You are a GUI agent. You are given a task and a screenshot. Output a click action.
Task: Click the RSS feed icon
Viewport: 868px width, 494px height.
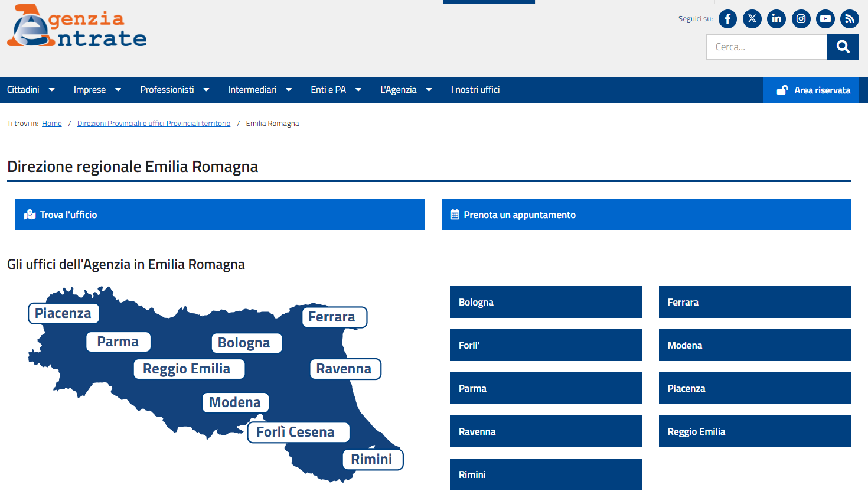(x=850, y=19)
